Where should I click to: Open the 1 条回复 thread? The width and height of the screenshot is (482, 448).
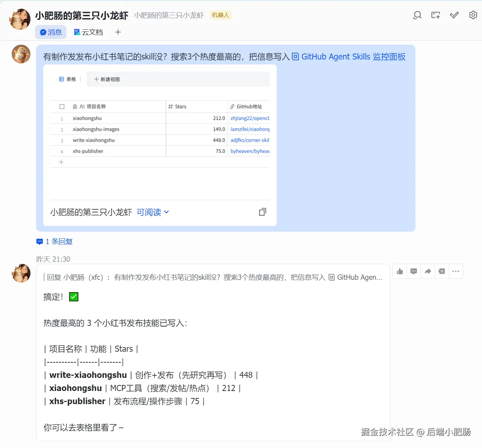[54, 242]
